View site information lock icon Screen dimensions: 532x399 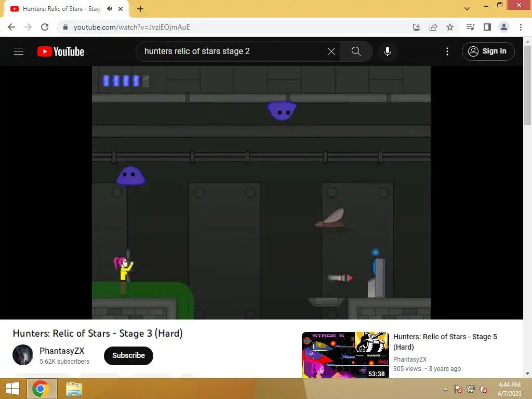[x=65, y=27]
